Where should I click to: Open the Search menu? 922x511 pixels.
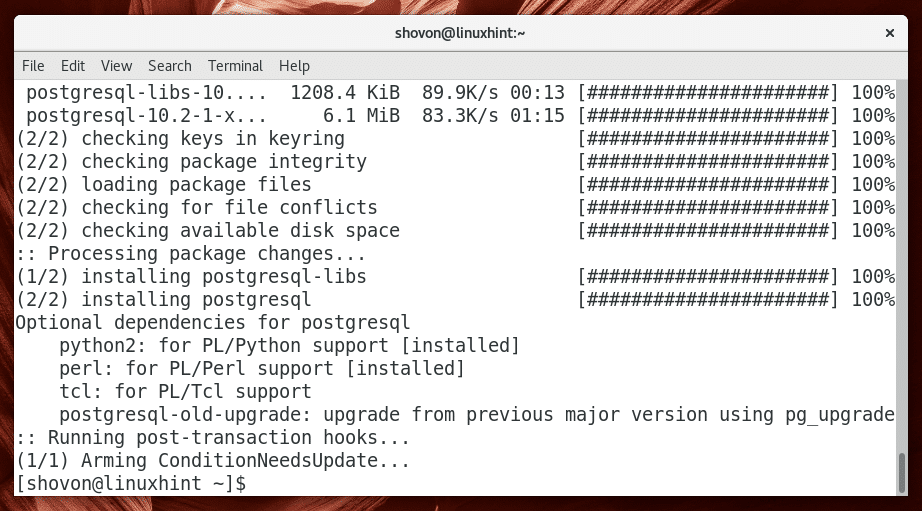click(x=169, y=66)
